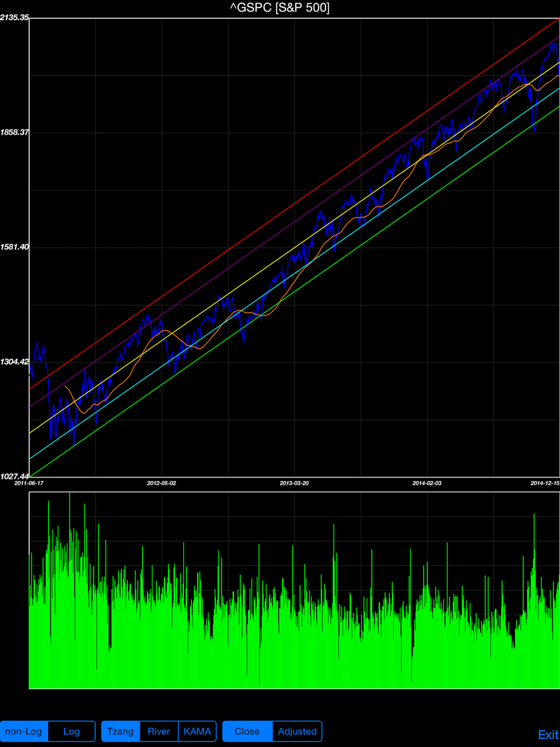Image resolution: width=560 pixels, height=747 pixels.
Task: Click the 1027.44 price axis label
Action: 14,476
